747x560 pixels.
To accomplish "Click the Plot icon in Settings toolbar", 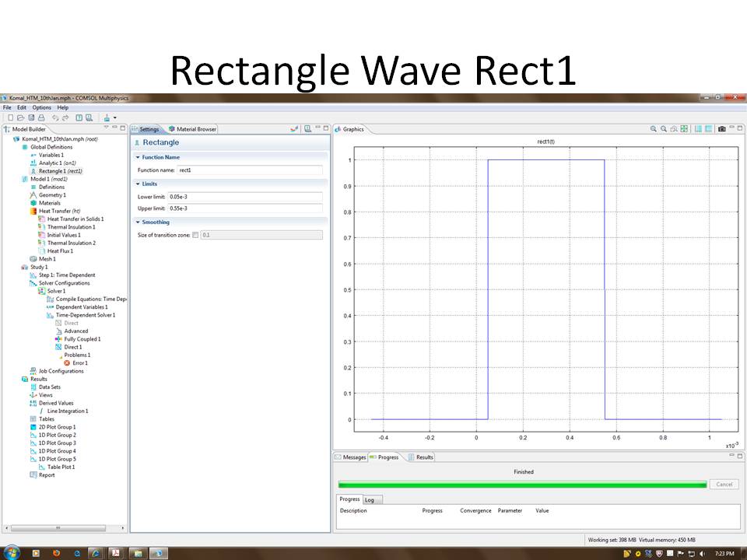I will pos(294,129).
